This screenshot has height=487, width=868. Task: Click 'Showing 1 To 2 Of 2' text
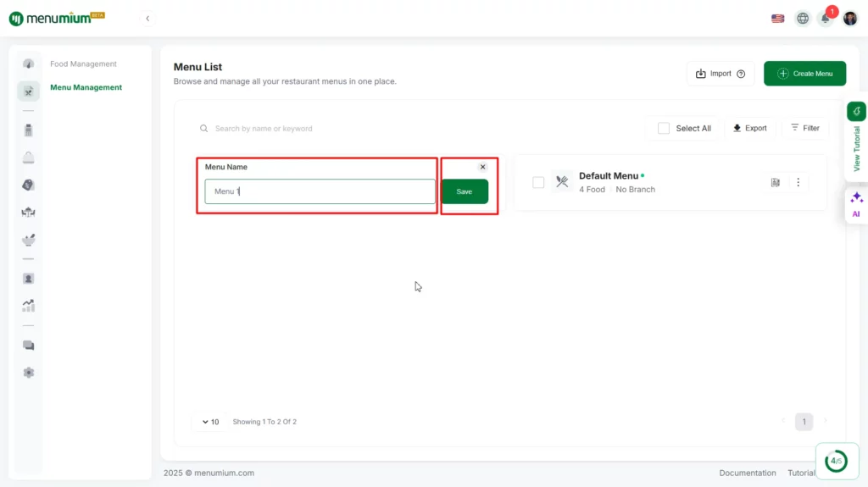[264, 422]
